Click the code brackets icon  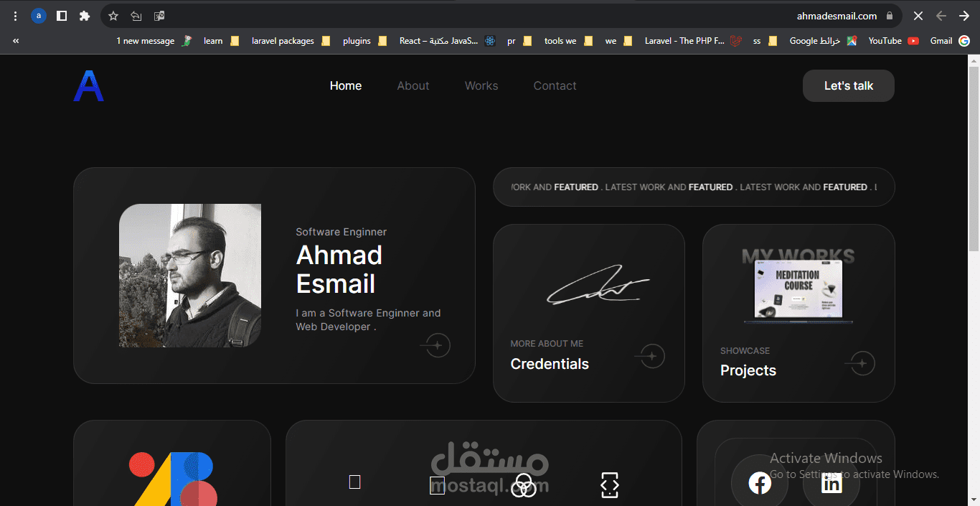coord(609,485)
